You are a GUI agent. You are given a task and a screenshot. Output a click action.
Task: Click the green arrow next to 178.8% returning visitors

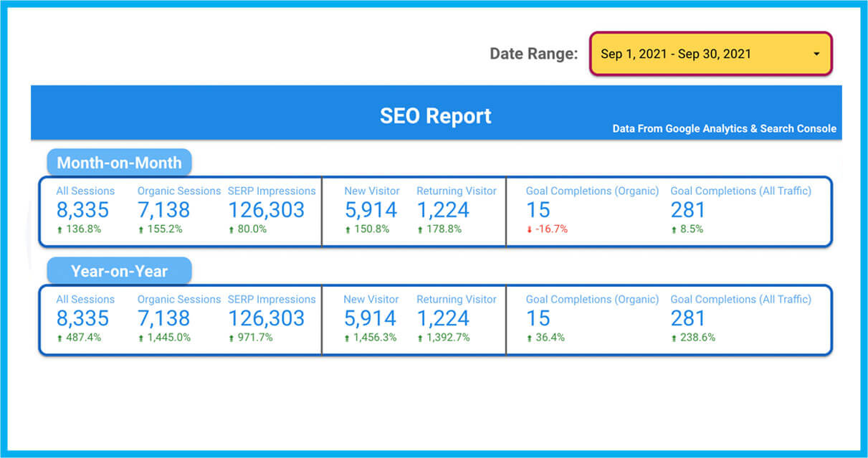click(x=421, y=229)
